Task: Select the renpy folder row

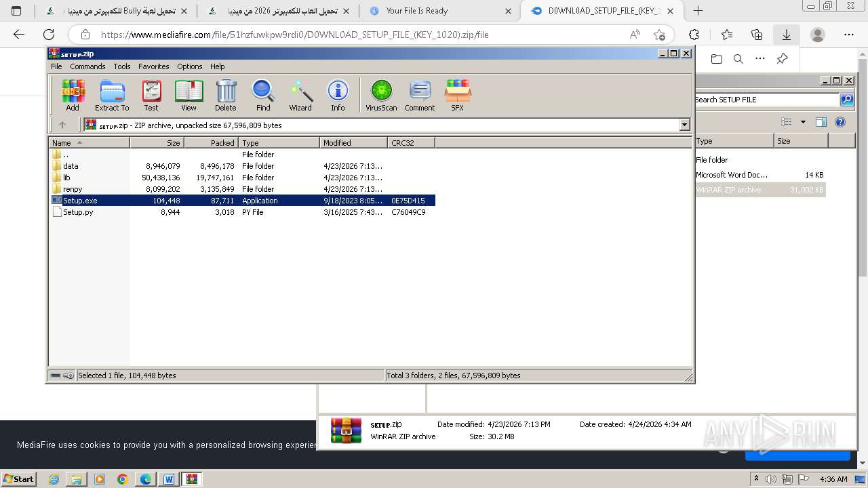Action: tap(242, 189)
